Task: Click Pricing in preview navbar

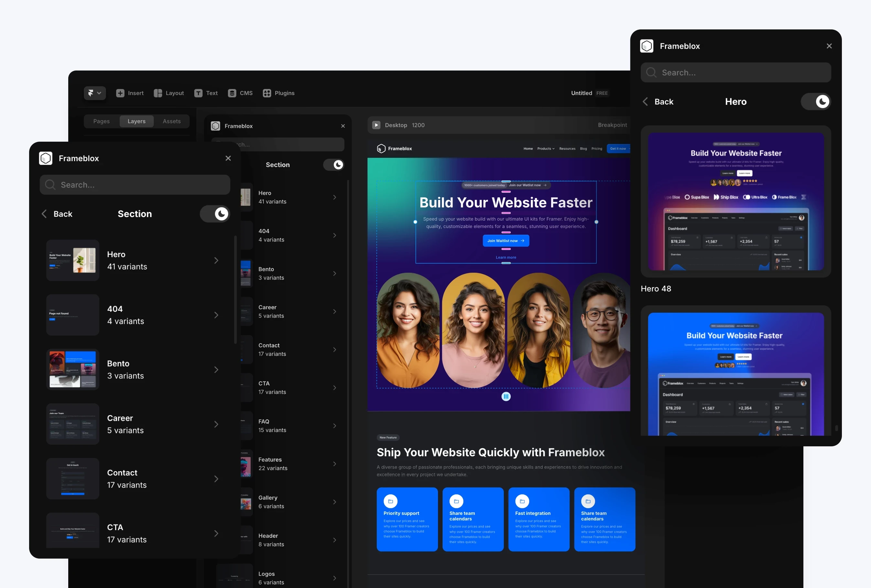Action: click(597, 149)
